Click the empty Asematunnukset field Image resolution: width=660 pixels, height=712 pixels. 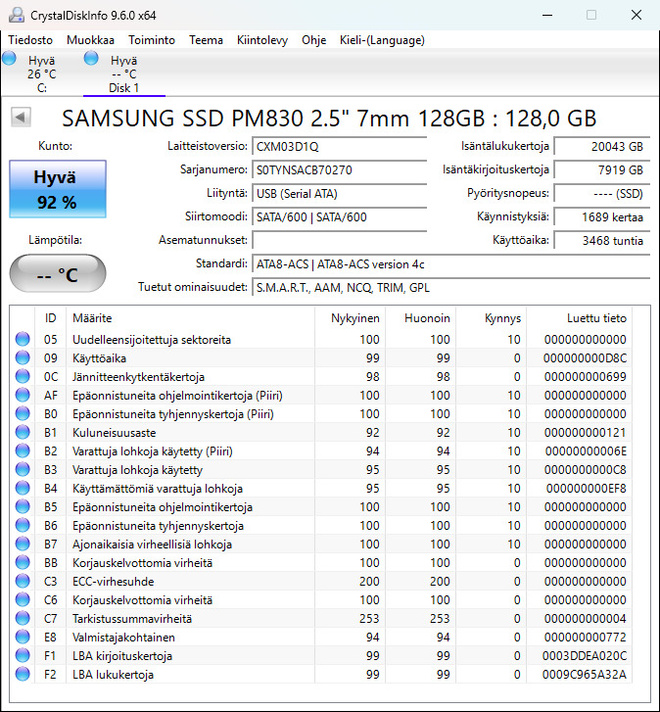(339, 241)
